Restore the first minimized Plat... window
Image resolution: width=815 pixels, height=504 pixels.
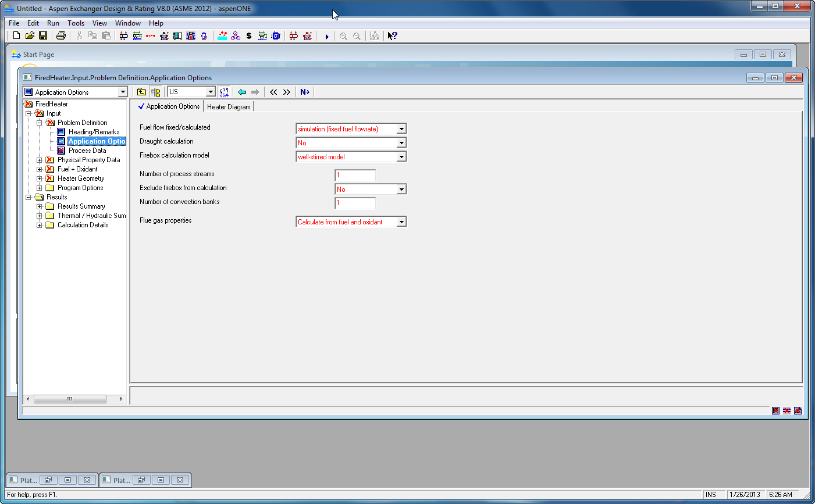[48, 480]
